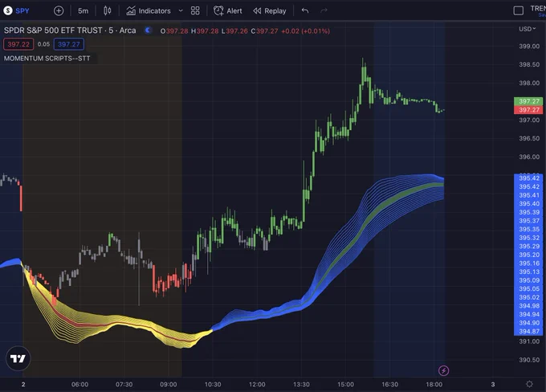Screen dimensions: 546x392
Task: Click the red 397.22 sell price button
Action: click(x=18, y=44)
